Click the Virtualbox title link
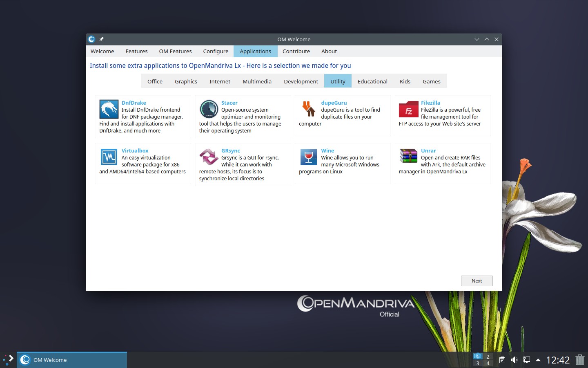 click(x=135, y=151)
